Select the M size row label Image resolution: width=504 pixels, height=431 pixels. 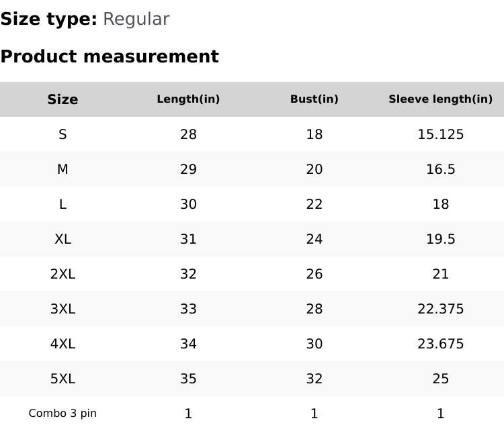pyautogui.click(x=62, y=169)
